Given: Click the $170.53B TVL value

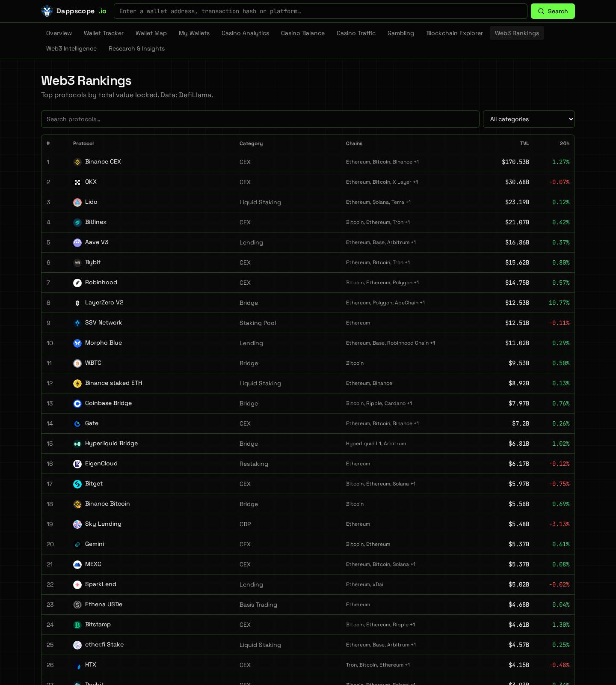Looking at the screenshot, I should point(515,162).
